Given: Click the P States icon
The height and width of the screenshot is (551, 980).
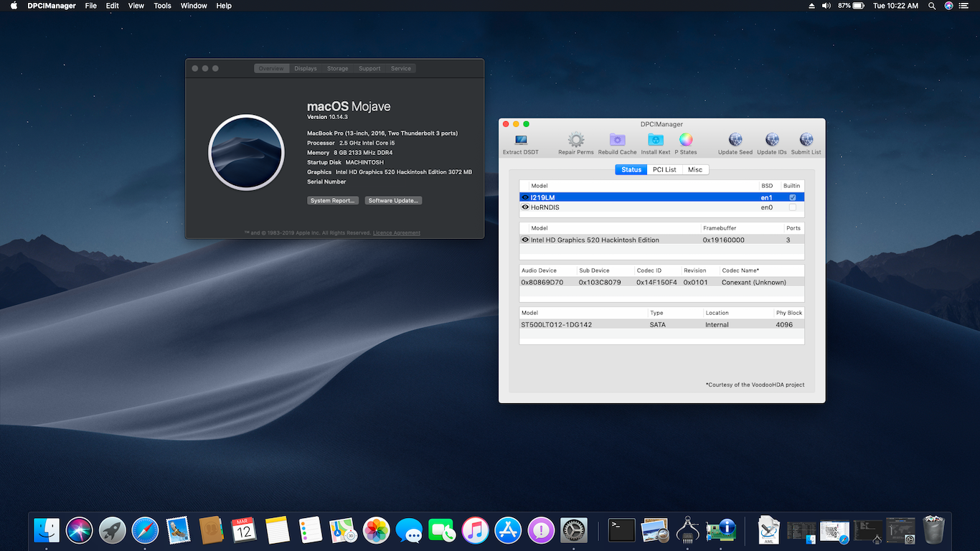Looking at the screenshot, I should click(686, 141).
